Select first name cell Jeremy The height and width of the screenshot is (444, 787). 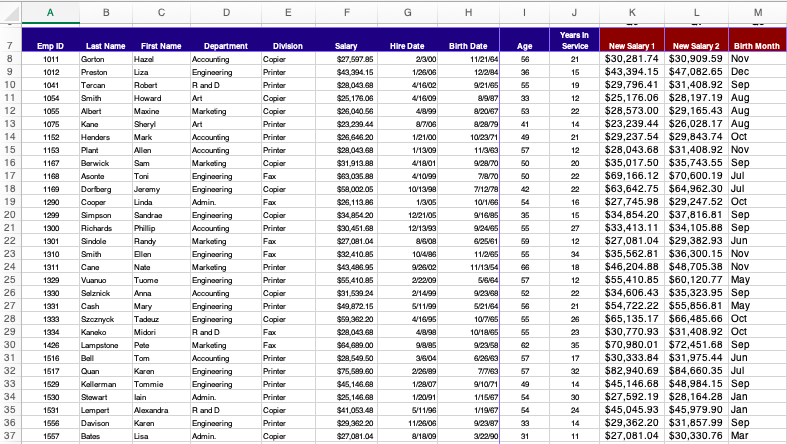coord(161,190)
